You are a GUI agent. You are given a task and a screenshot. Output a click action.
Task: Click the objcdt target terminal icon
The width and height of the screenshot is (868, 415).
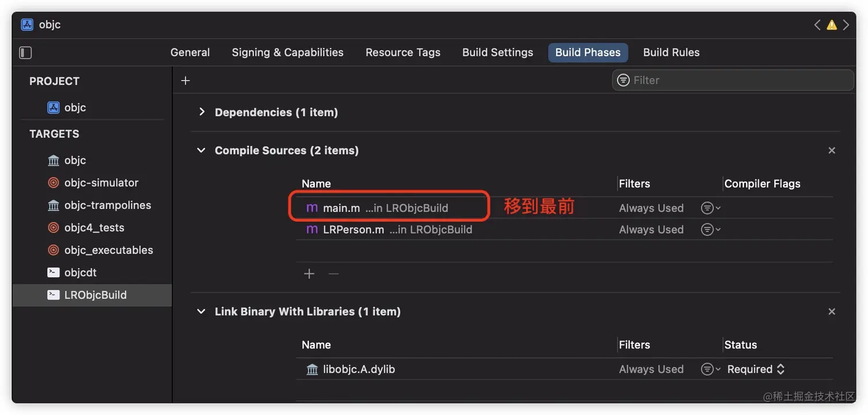[53, 272]
